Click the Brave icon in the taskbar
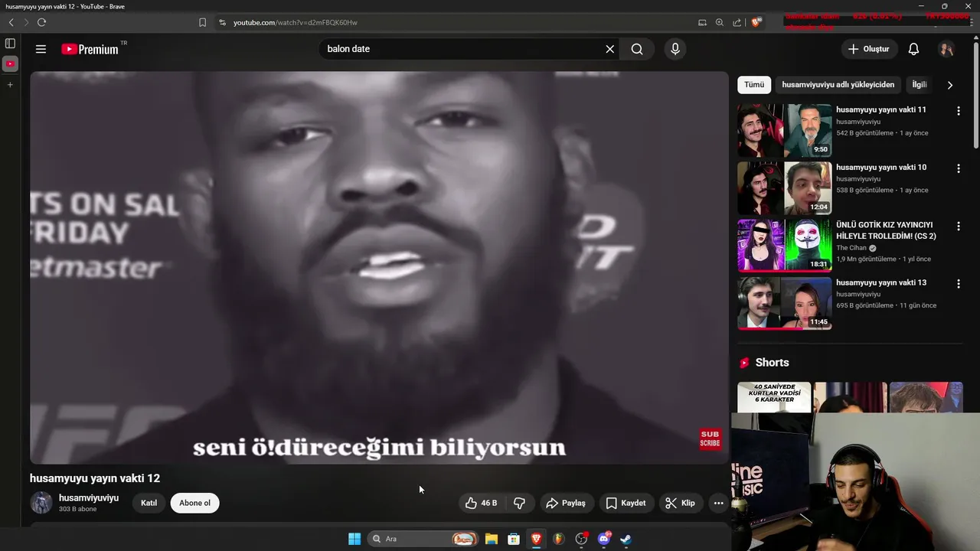Image resolution: width=980 pixels, height=551 pixels. 536,539
